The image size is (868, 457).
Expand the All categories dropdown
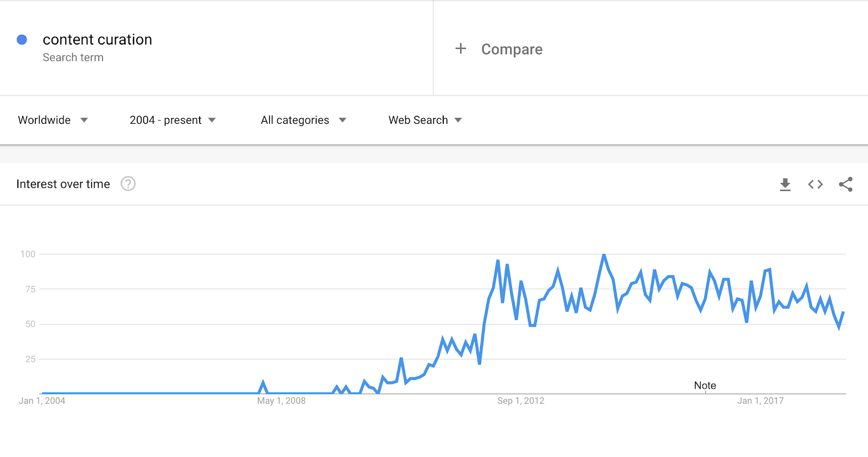coord(303,120)
